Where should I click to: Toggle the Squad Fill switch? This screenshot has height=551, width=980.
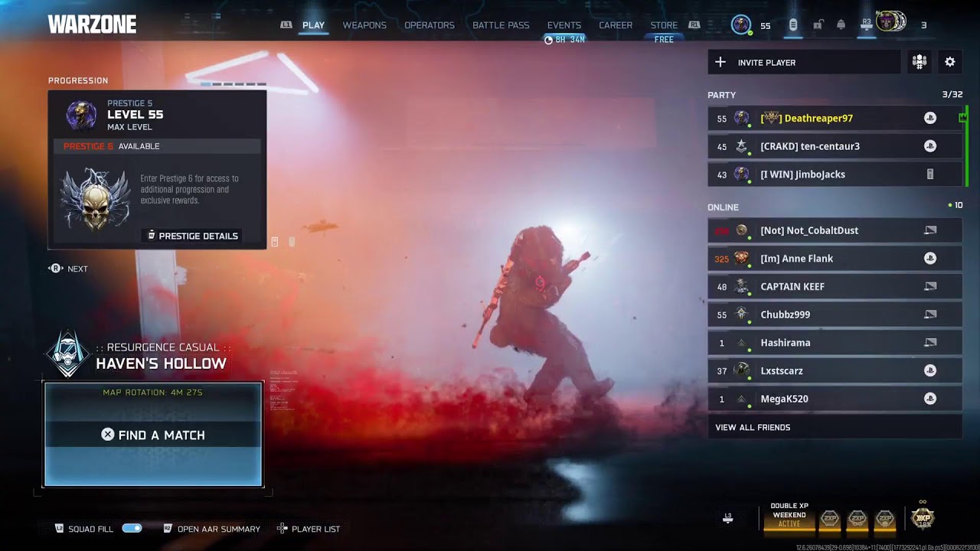[132, 528]
